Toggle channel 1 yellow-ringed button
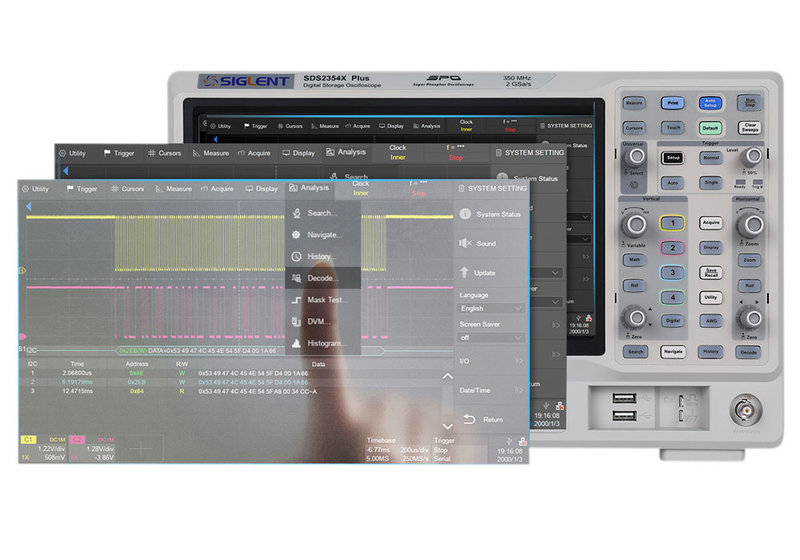Image resolution: width=800 pixels, height=560 pixels. (x=672, y=223)
